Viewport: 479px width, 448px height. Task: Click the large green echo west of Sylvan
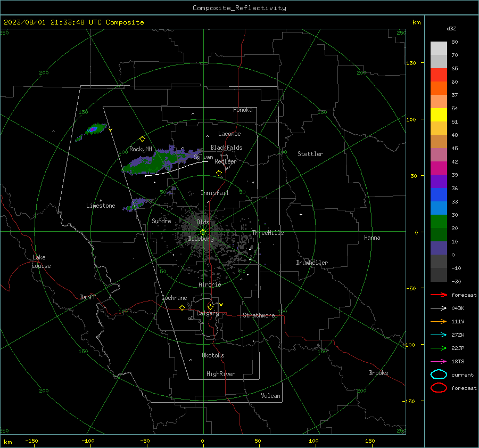click(159, 161)
